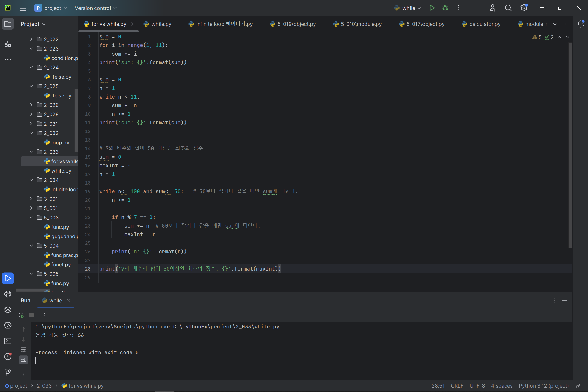Open loop.py in project tree
Viewport: 588px width, 392px height.
pyautogui.click(x=57, y=143)
